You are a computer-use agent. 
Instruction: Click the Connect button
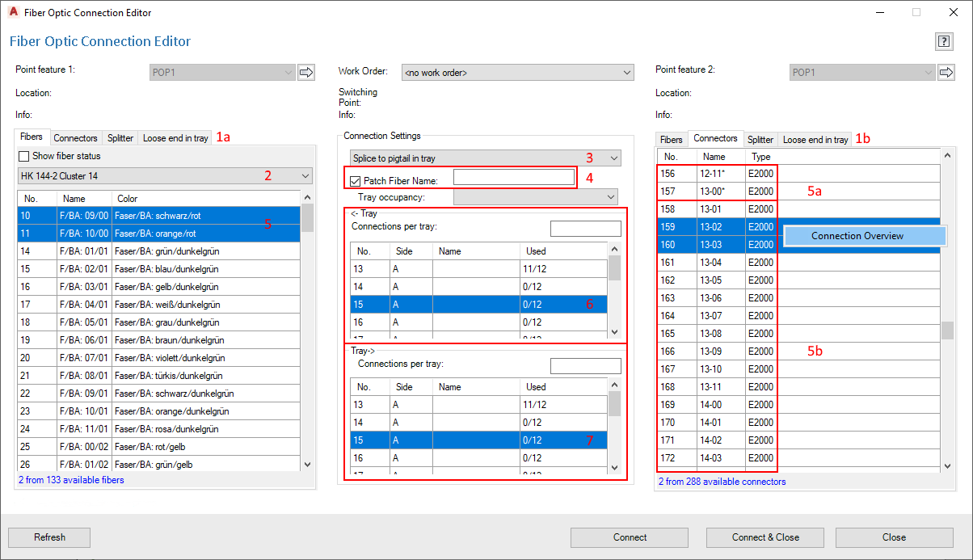[x=630, y=537]
